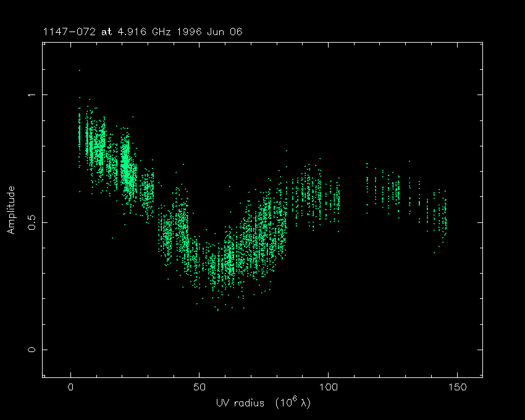
Task: Click the data column near UV radius 115
Action: [x=367, y=185]
